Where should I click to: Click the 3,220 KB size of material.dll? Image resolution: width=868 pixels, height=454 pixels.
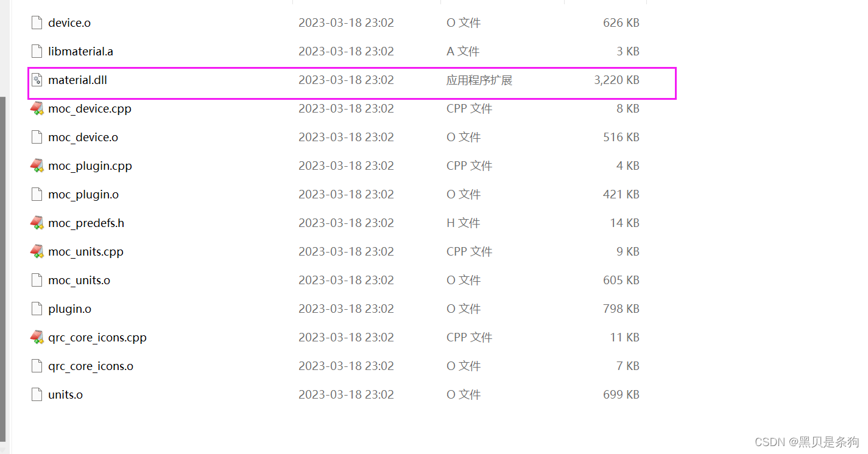[x=616, y=80]
